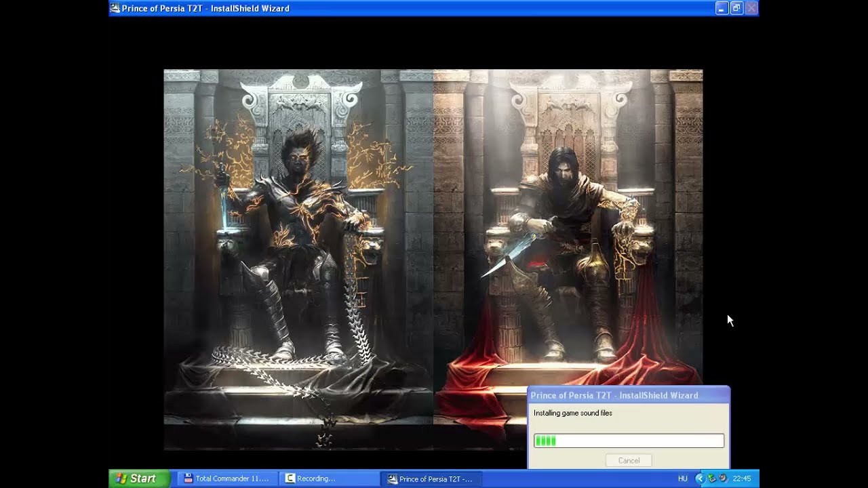
Task: Click the InstallShield icon in the main title bar
Action: tap(115, 8)
